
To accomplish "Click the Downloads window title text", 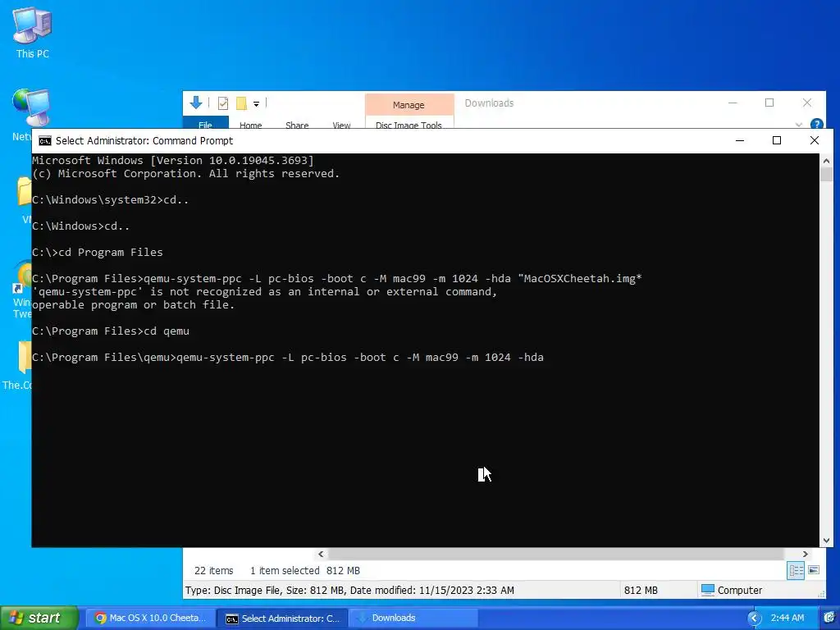I will [x=489, y=103].
